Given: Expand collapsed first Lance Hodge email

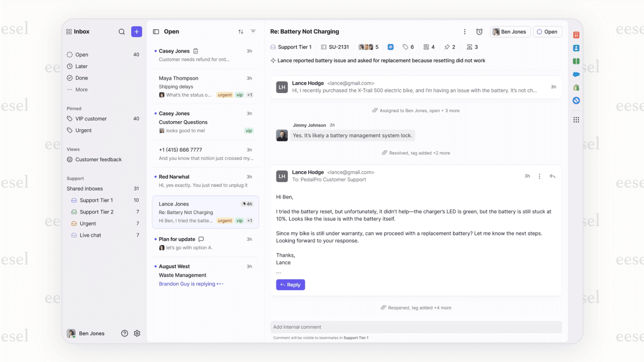Looking at the screenshot, I should click(x=416, y=87).
